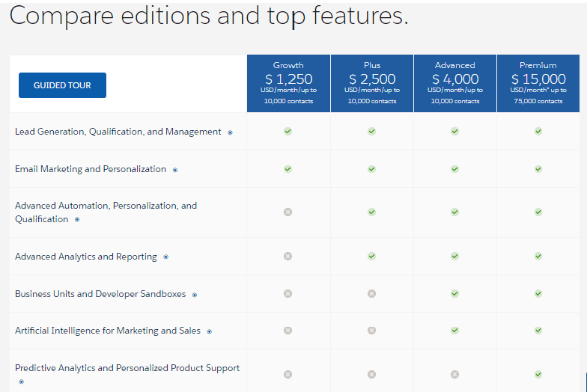Click Growth checkmark for Lead Generation row
The height and width of the screenshot is (392, 587).
pyautogui.click(x=288, y=132)
